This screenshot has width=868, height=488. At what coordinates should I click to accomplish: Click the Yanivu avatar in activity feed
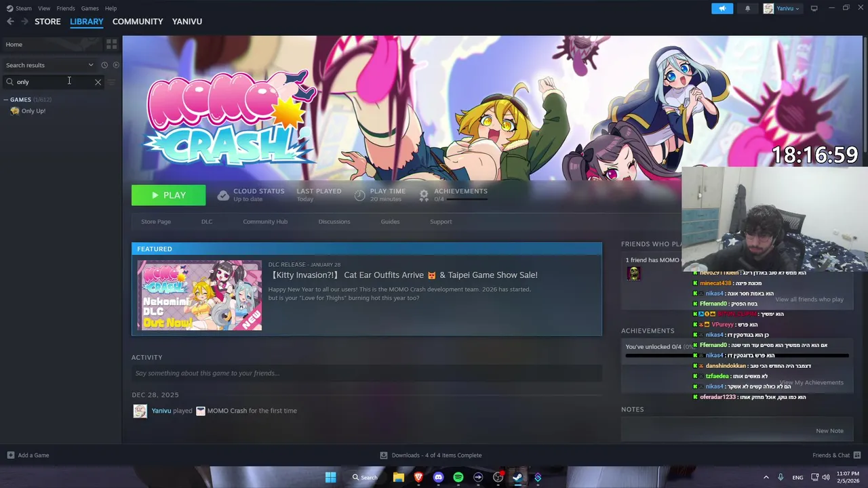pos(140,411)
